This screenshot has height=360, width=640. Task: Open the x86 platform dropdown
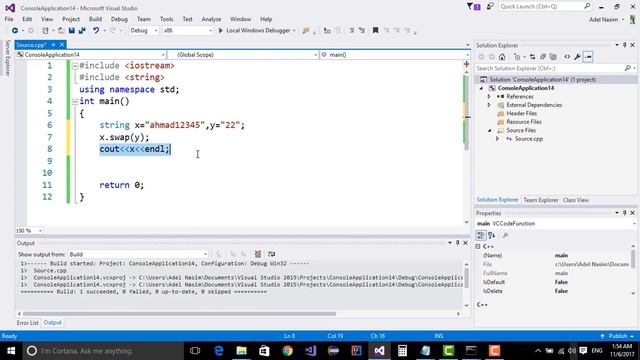pyautogui.click(x=188, y=31)
